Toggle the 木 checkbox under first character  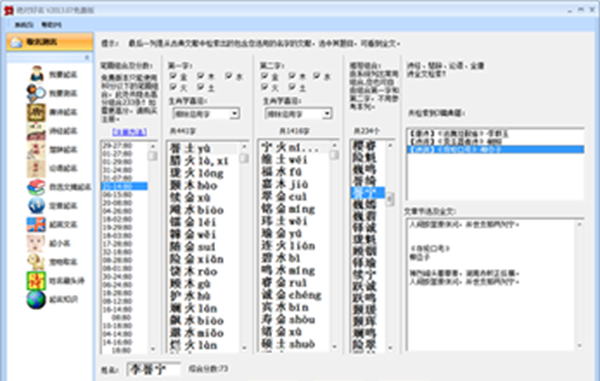pyautogui.click(x=201, y=76)
